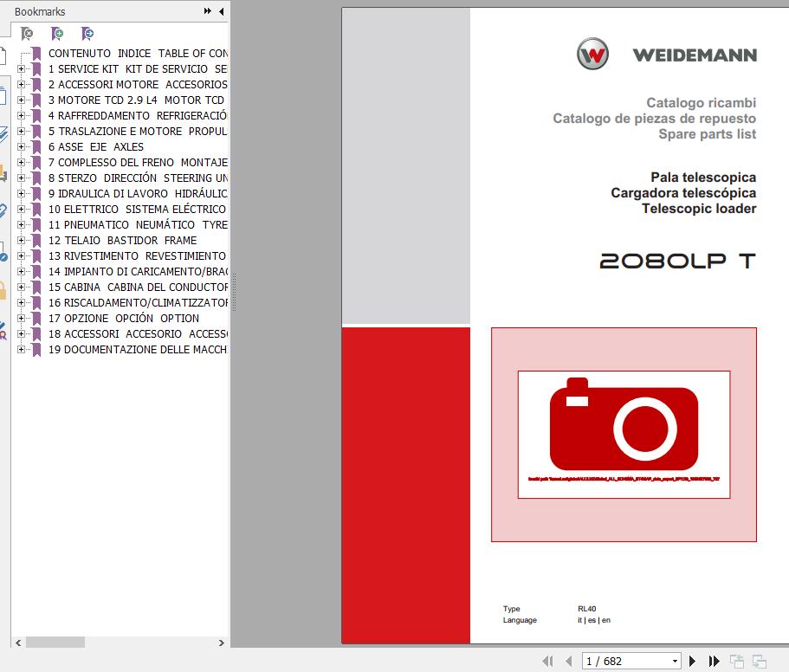Expand bookmark 4 RAFFREDDAMENTO
The image size is (789, 672).
pyautogui.click(x=21, y=116)
